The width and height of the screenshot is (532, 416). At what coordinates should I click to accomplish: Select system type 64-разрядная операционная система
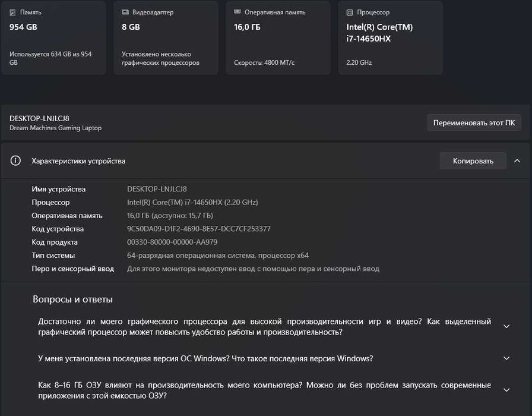point(218,256)
